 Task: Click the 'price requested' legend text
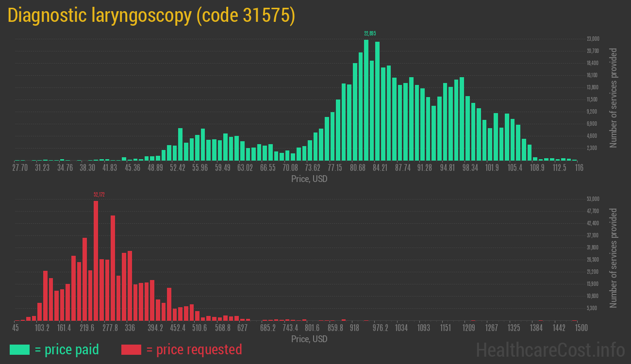click(194, 349)
